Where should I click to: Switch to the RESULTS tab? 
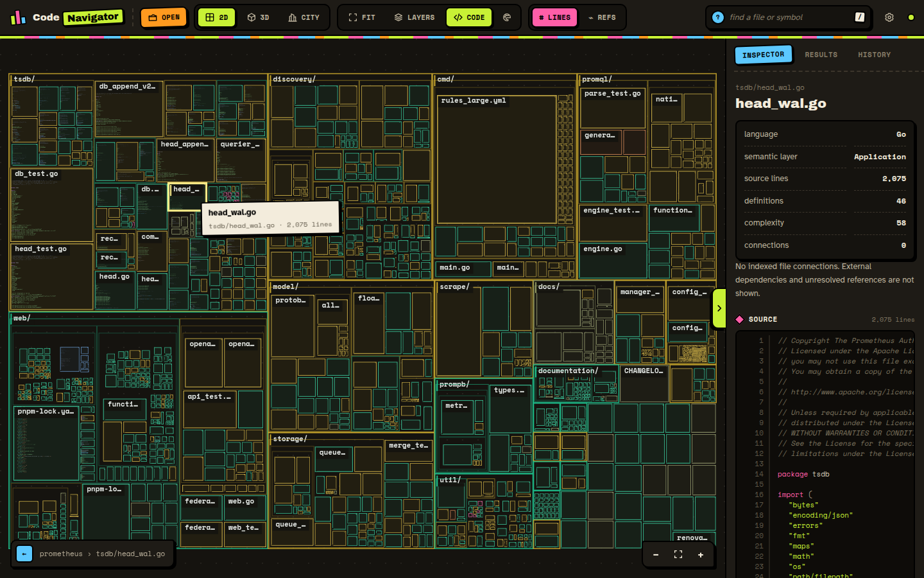[821, 55]
